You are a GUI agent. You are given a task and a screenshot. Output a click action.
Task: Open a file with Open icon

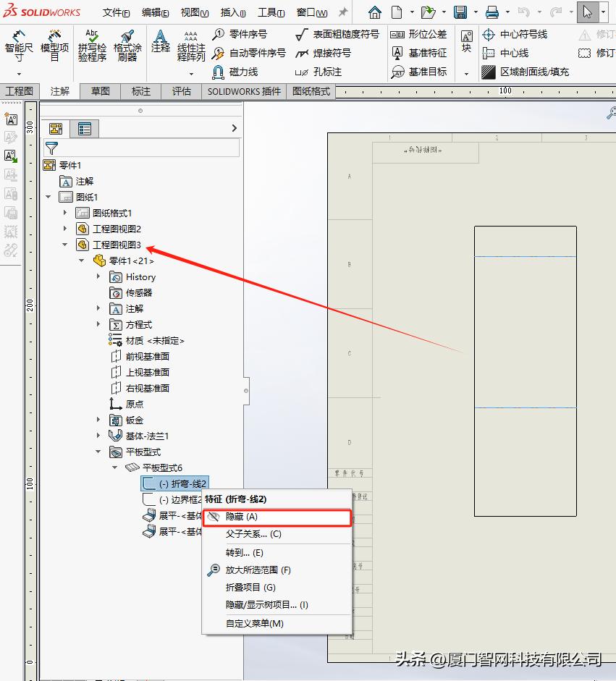tap(428, 12)
